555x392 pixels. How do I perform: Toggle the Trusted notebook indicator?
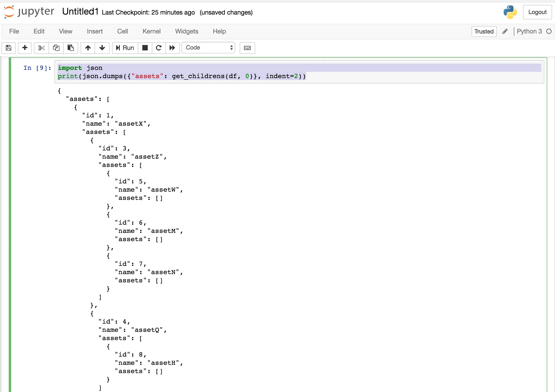point(484,32)
